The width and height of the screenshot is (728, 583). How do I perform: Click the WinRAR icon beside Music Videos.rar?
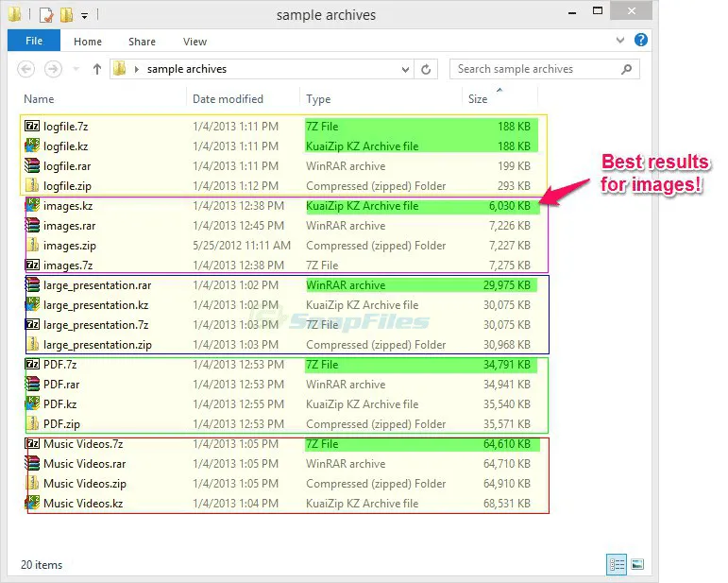tap(32, 463)
